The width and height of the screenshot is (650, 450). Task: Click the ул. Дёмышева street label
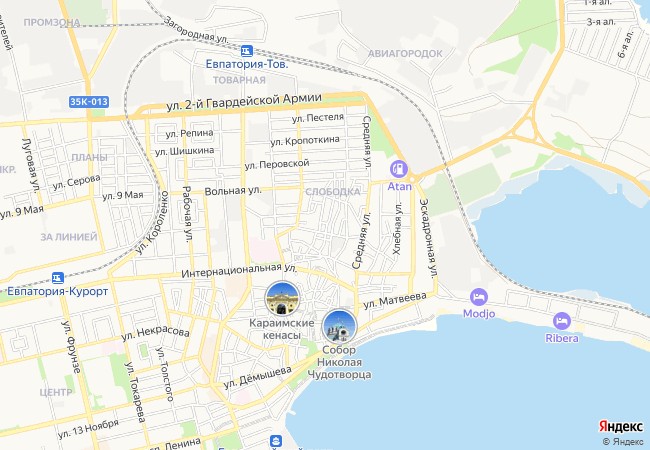tap(257, 377)
